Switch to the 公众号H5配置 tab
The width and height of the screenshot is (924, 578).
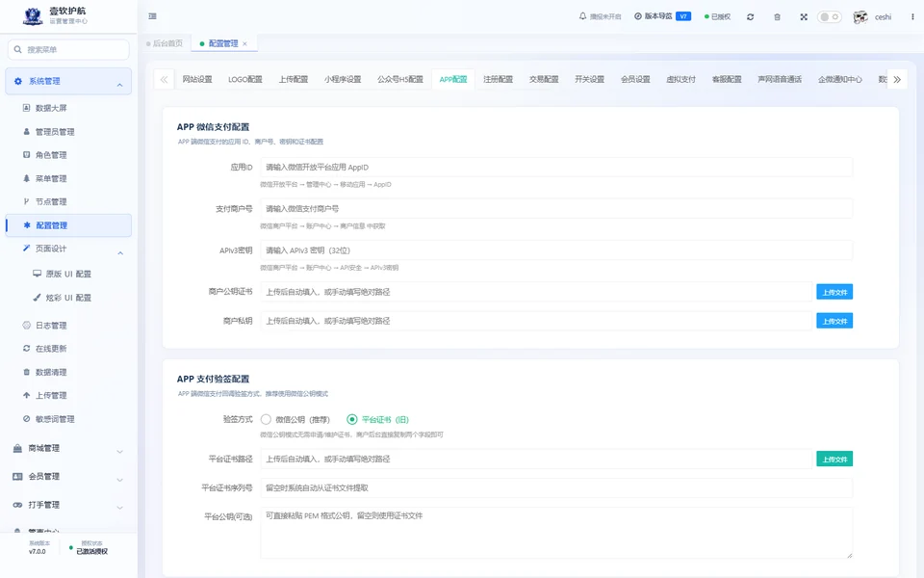point(400,79)
